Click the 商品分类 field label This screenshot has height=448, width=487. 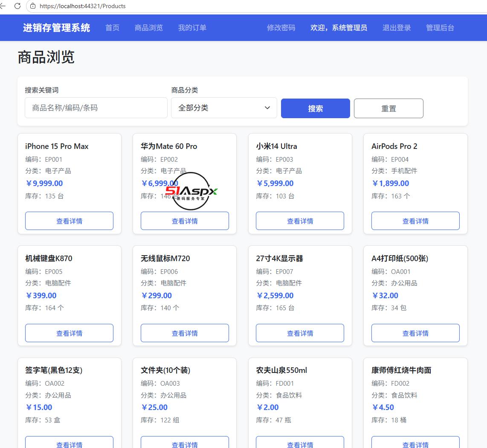coord(185,90)
